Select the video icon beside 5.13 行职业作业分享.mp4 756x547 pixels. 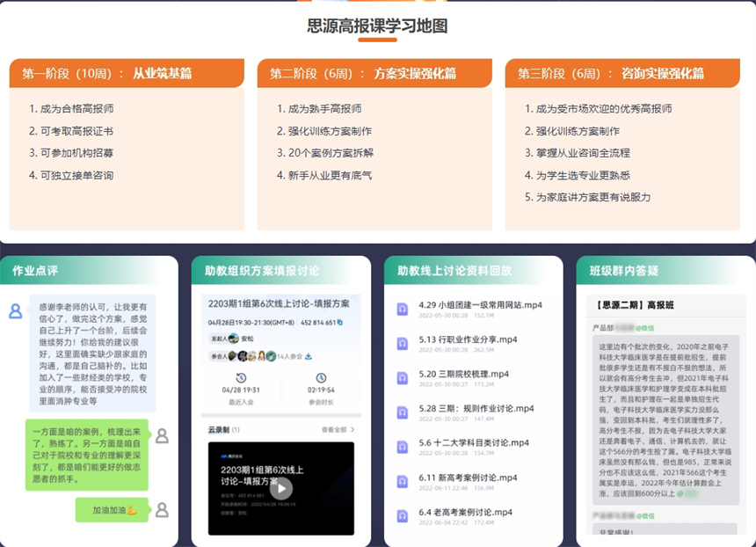tap(402, 343)
